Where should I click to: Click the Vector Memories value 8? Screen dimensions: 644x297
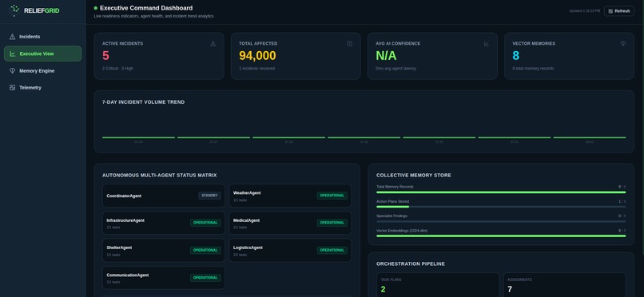(x=516, y=56)
